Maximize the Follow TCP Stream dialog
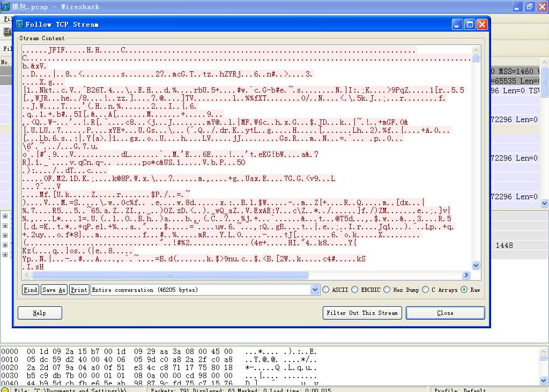 coord(470,24)
